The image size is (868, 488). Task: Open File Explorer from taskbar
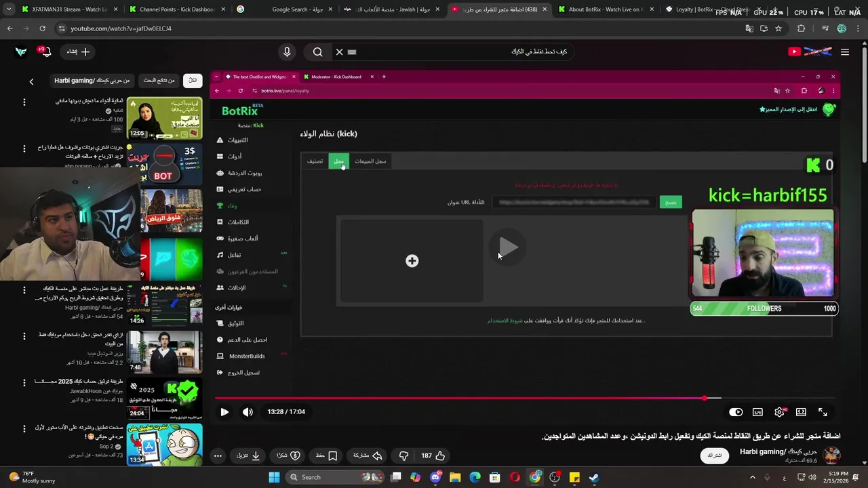click(x=455, y=477)
